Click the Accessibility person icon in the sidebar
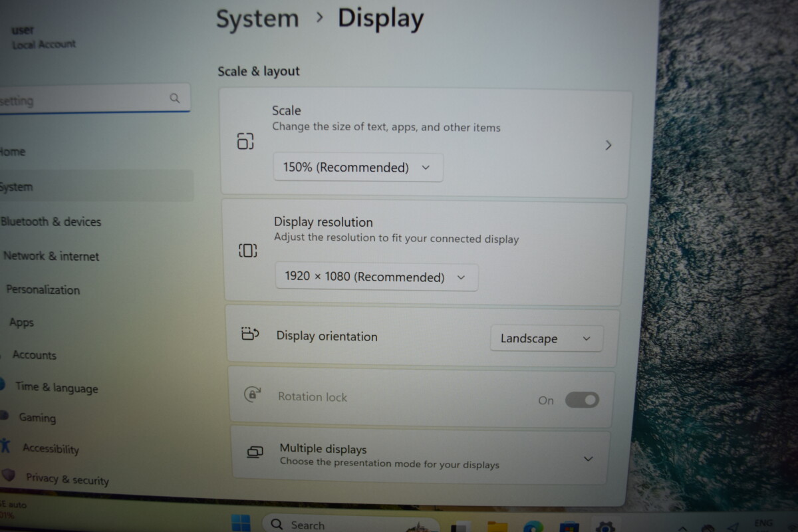 pyautogui.click(x=5, y=445)
